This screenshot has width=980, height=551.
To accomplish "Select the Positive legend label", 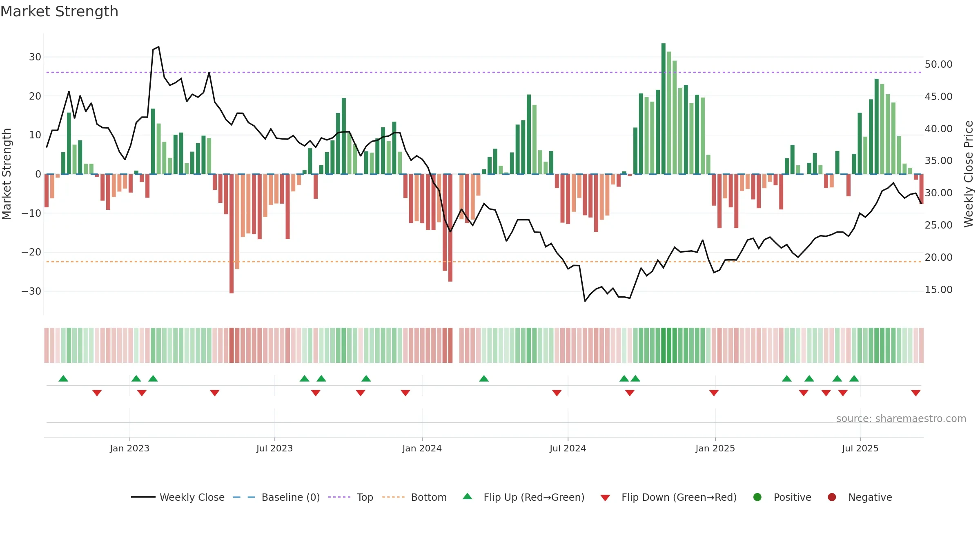I will pos(793,497).
